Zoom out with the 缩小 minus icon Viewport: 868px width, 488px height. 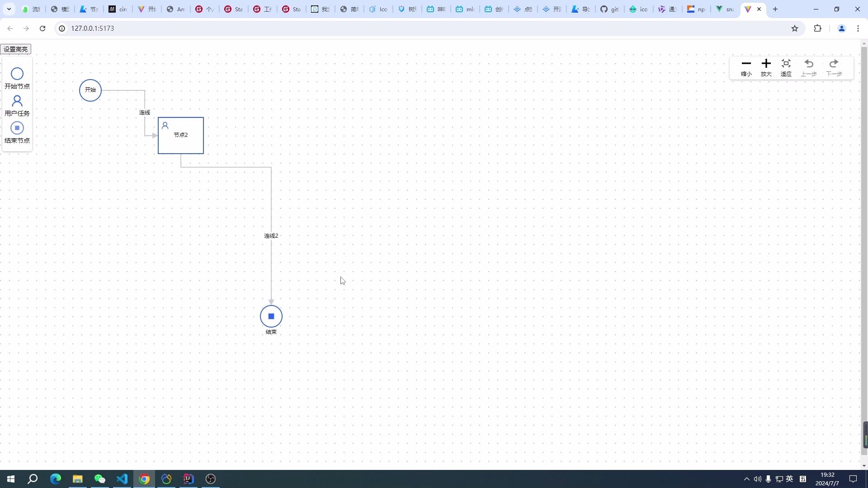746,64
